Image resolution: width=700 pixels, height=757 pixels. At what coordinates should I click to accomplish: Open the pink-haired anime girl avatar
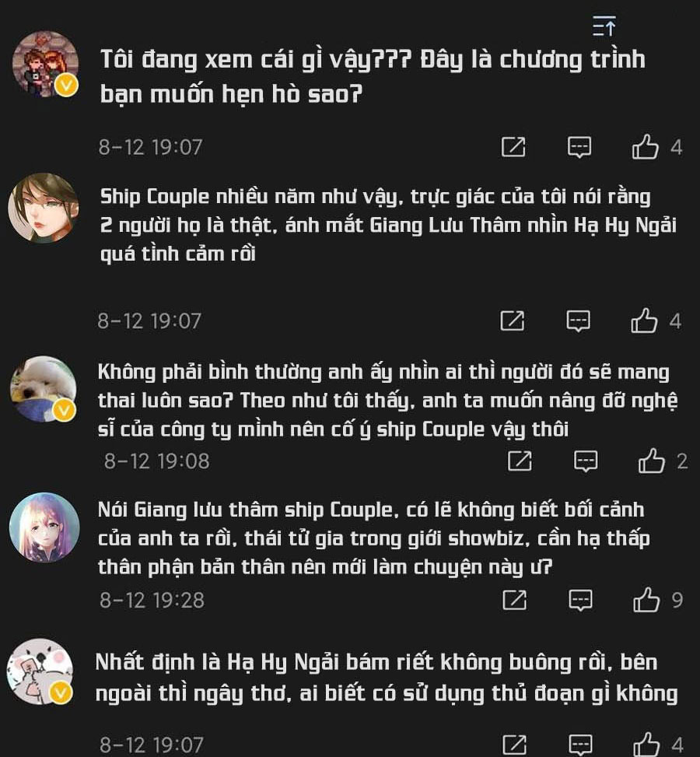pos(44,527)
